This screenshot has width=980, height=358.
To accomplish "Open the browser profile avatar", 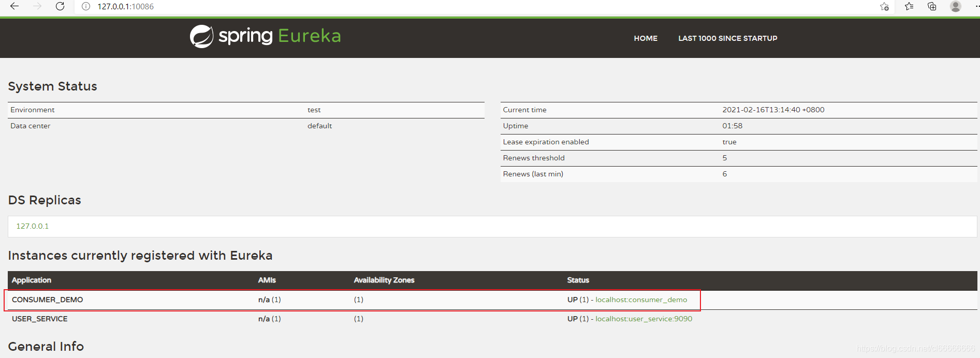I will click(x=956, y=6).
